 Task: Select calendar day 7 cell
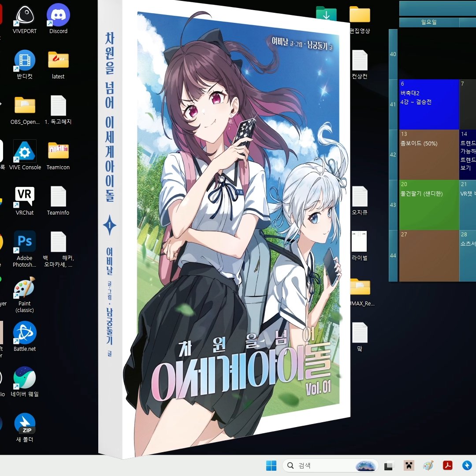click(x=468, y=104)
